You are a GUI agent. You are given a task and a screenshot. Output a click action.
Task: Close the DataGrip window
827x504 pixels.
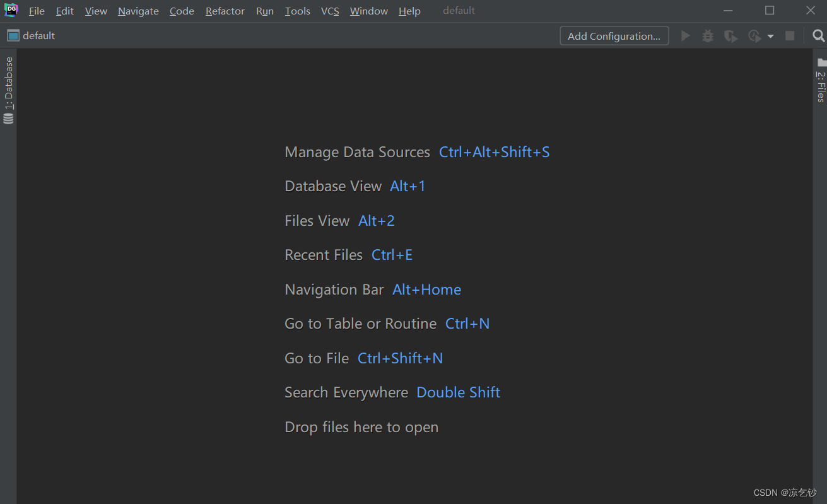[x=811, y=11]
